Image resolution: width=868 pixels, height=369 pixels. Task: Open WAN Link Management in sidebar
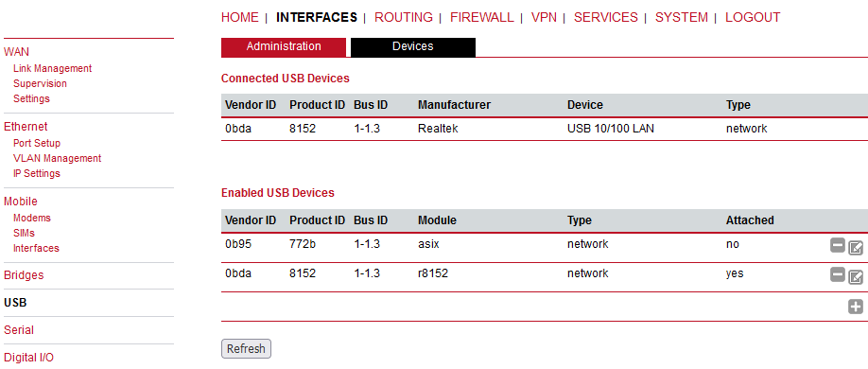[53, 68]
